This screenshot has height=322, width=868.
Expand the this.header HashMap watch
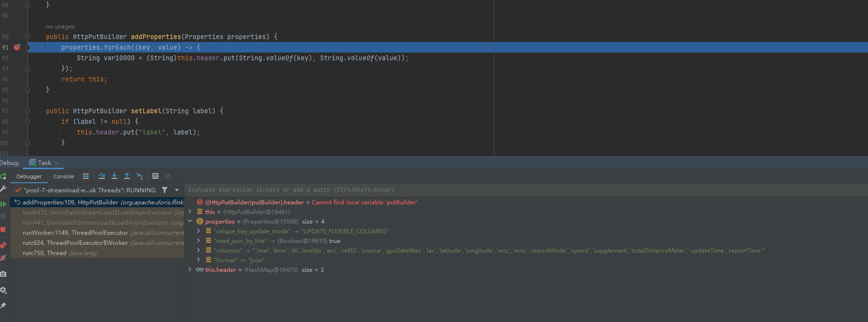[190, 270]
